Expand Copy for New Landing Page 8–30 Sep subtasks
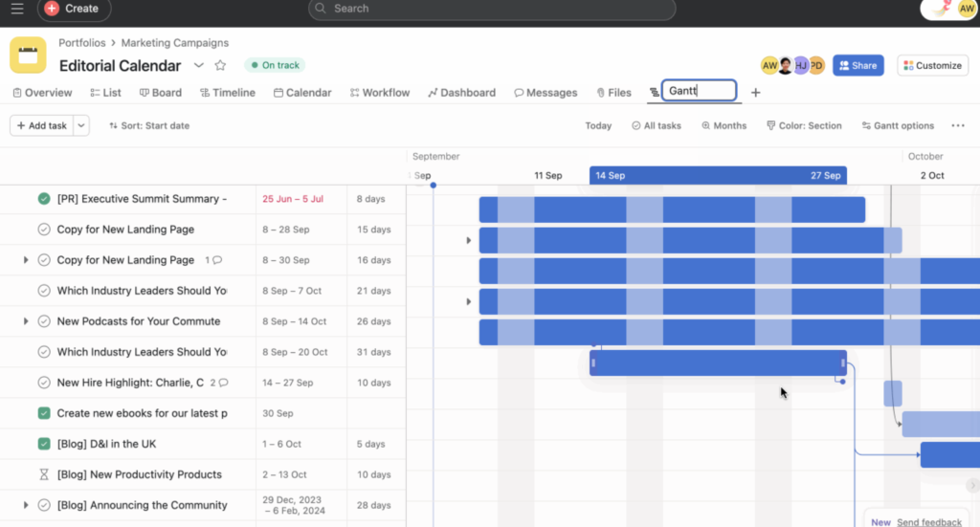Screen dimensions: 980x527 point(26,260)
